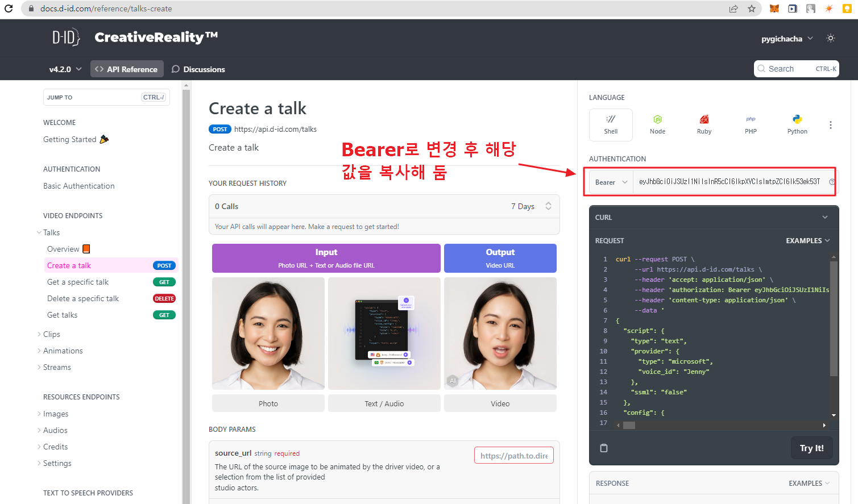Open the Basic Authentication page
858x504 pixels.
pos(79,186)
